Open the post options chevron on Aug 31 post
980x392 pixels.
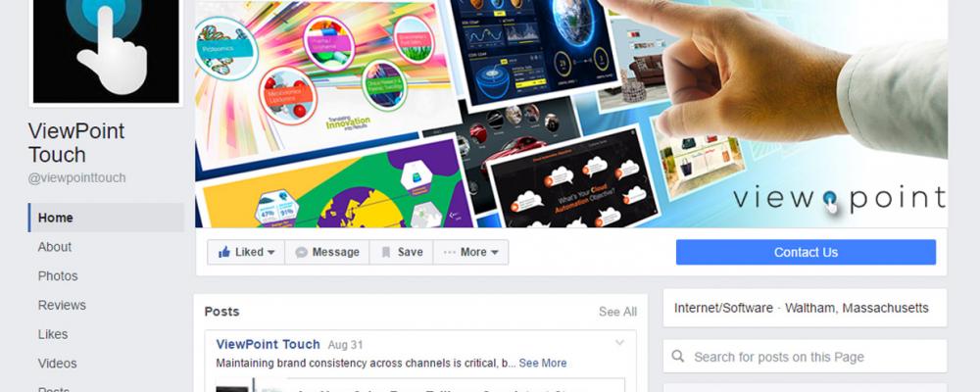[x=620, y=343]
